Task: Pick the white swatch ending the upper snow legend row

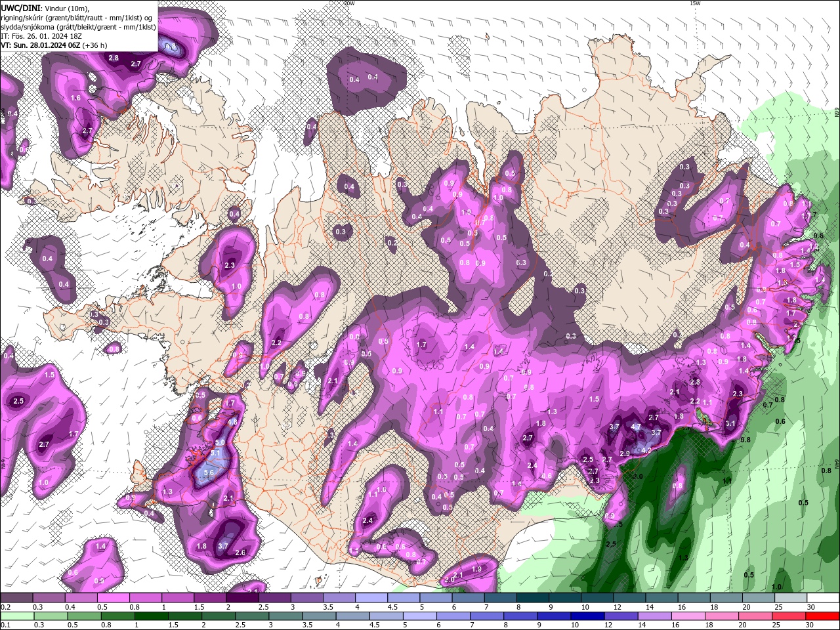Action: click(822, 598)
